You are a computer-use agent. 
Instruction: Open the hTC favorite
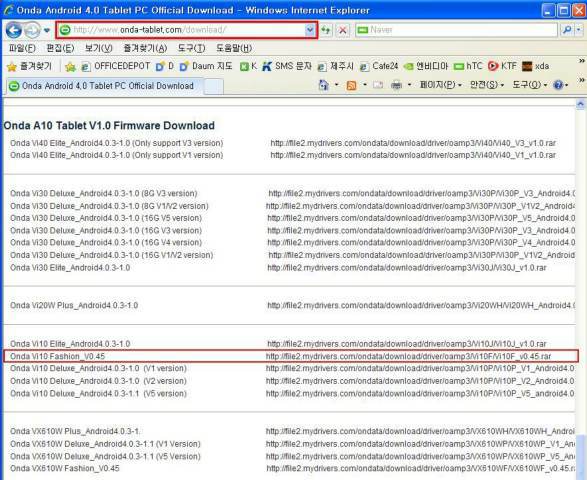(x=468, y=66)
